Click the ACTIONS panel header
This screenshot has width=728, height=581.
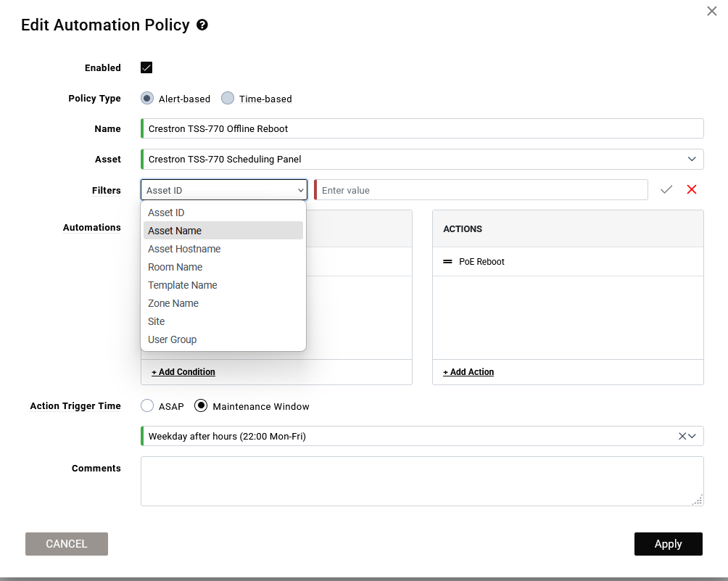[x=568, y=229]
